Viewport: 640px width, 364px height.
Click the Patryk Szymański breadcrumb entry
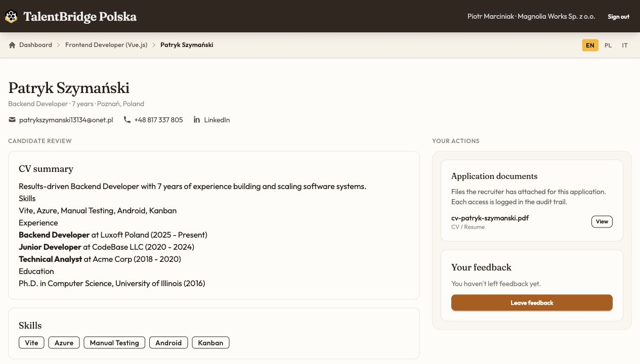tap(187, 45)
